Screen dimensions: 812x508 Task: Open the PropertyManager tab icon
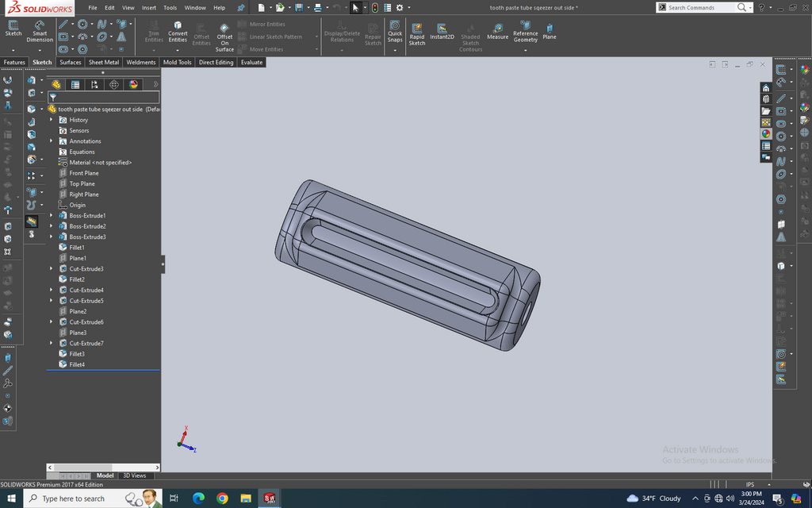click(x=75, y=84)
